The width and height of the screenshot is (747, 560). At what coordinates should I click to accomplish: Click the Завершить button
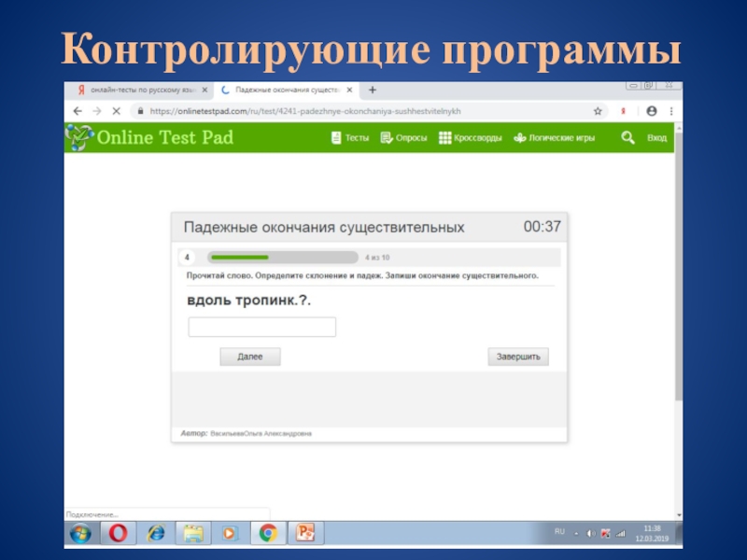pos(518,357)
